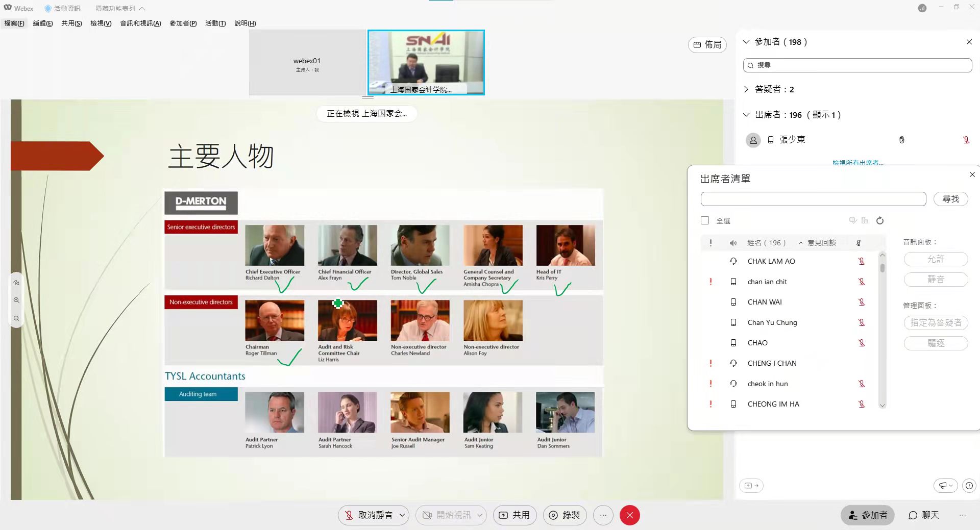Image resolution: width=980 pixels, height=530 pixels.
Task: Open dropdown arrow next to 開始視訊
Action: point(480,515)
